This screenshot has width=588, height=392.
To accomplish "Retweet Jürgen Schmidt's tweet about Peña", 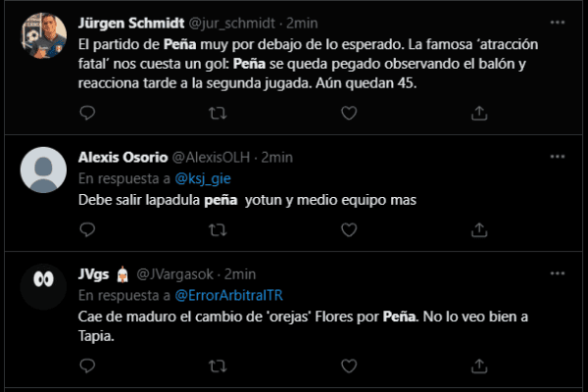I will 218,115.
